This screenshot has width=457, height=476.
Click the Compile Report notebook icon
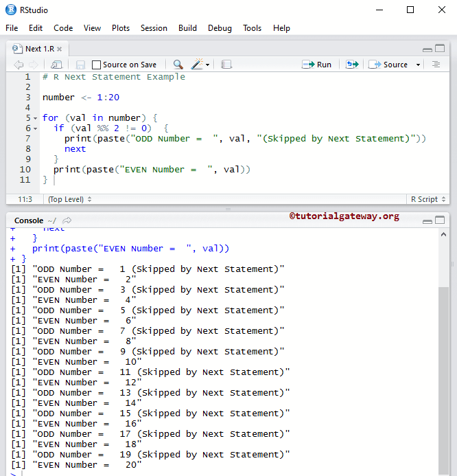(226, 65)
